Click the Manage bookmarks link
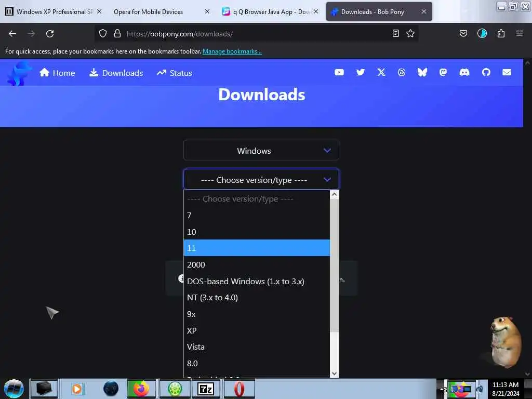Image resolution: width=532 pixels, height=399 pixels. click(232, 51)
